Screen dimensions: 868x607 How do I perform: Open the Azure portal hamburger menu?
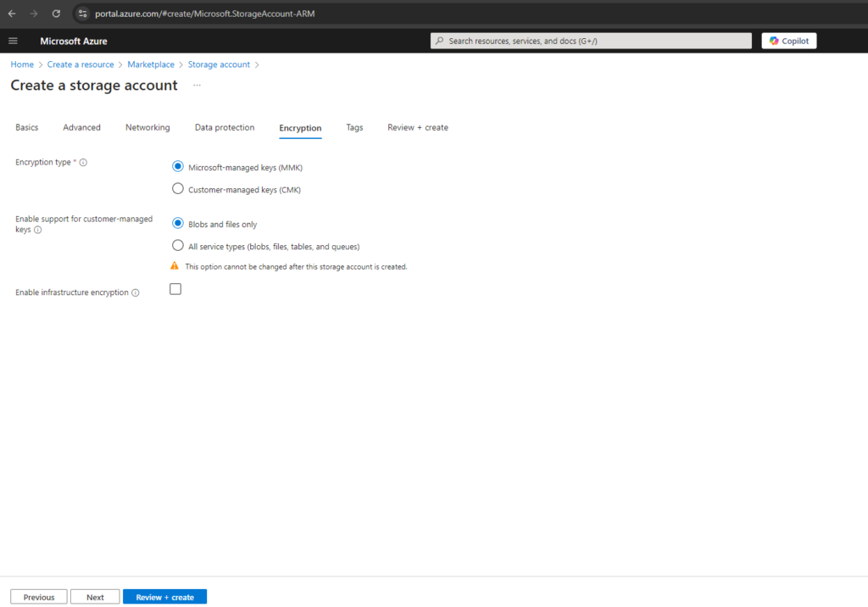[x=13, y=41]
